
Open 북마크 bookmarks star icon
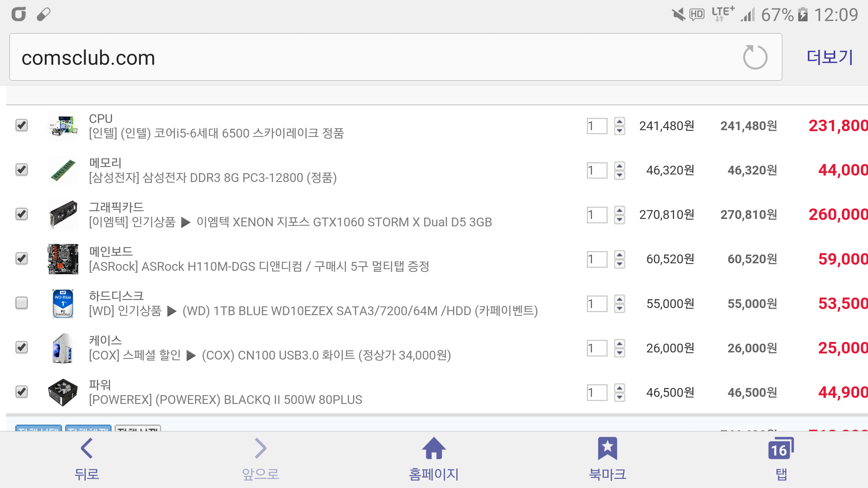607,448
